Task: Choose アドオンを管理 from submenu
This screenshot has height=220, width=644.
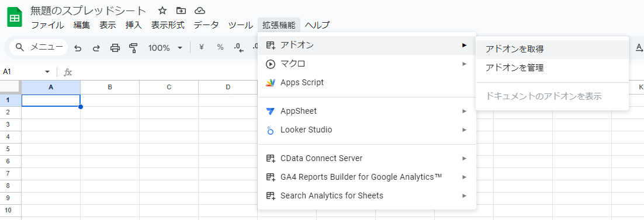Action: [x=552, y=68]
